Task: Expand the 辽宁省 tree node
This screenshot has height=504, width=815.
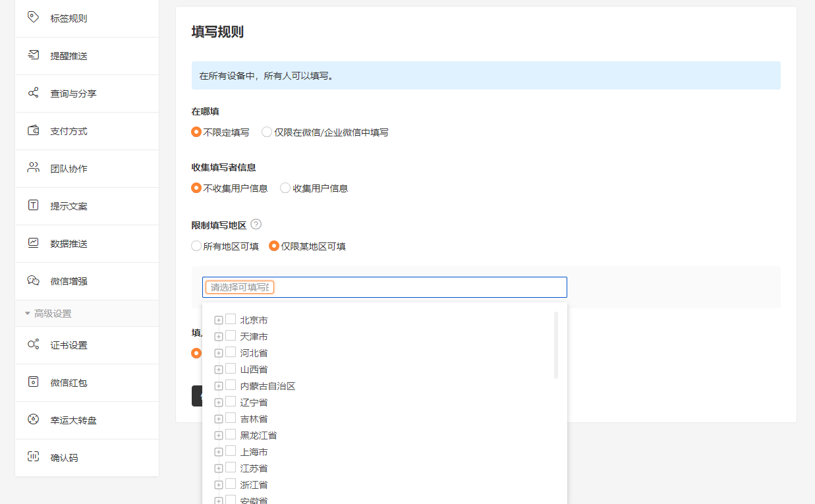Action: [x=219, y=403]
